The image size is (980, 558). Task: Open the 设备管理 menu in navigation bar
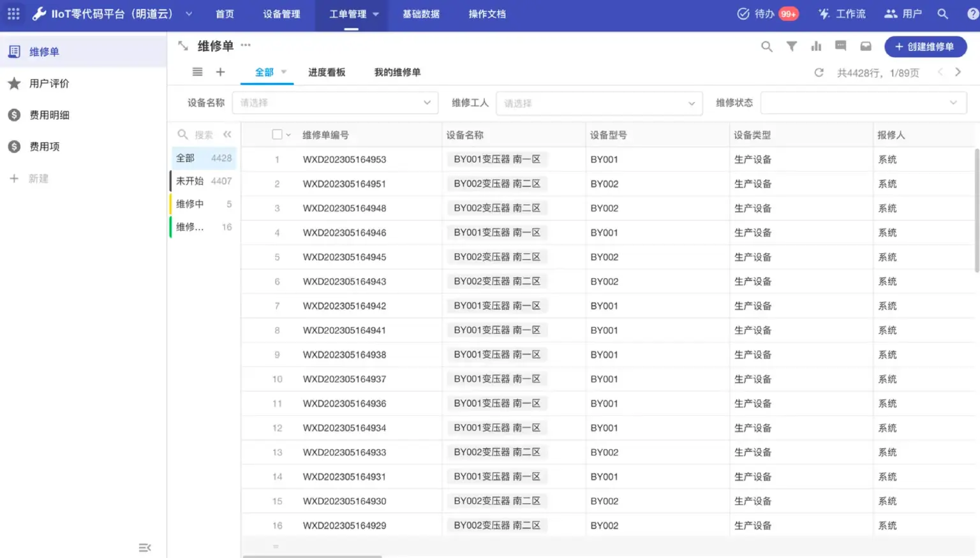click(281, 13)
